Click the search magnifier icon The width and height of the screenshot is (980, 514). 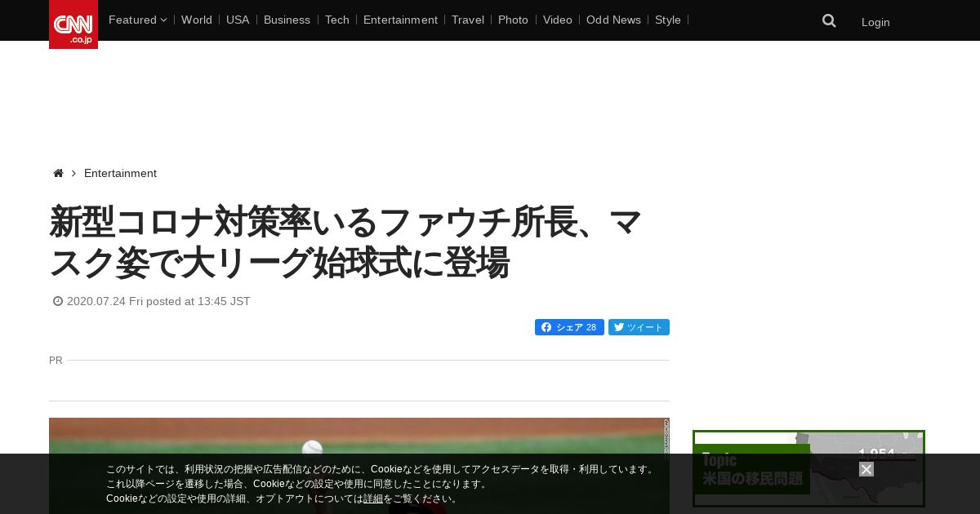pyautogui.click(x=829, y=21)
